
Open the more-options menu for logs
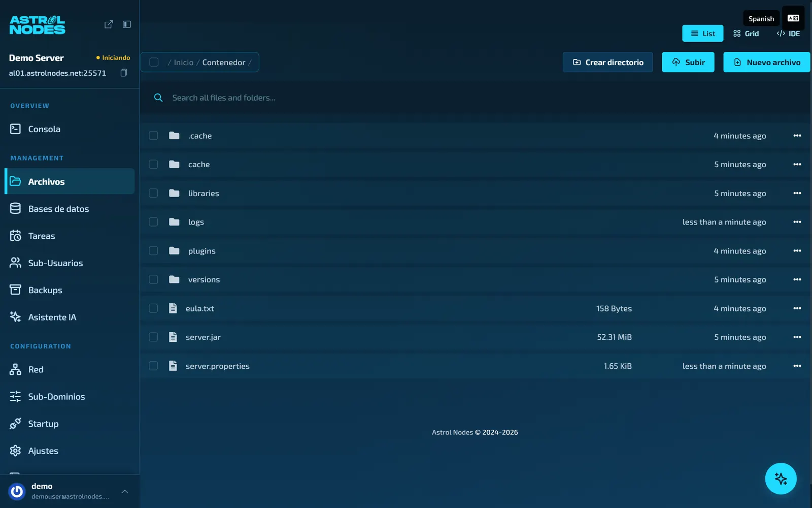tap(797, 222)
